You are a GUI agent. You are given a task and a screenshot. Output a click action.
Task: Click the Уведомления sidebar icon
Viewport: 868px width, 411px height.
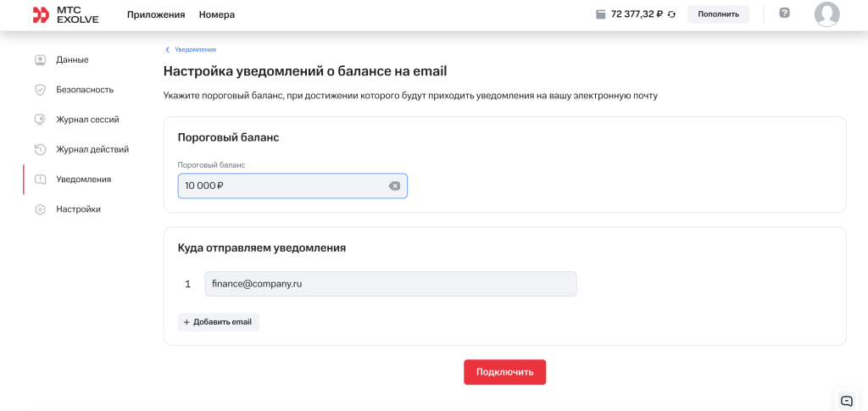40,179
